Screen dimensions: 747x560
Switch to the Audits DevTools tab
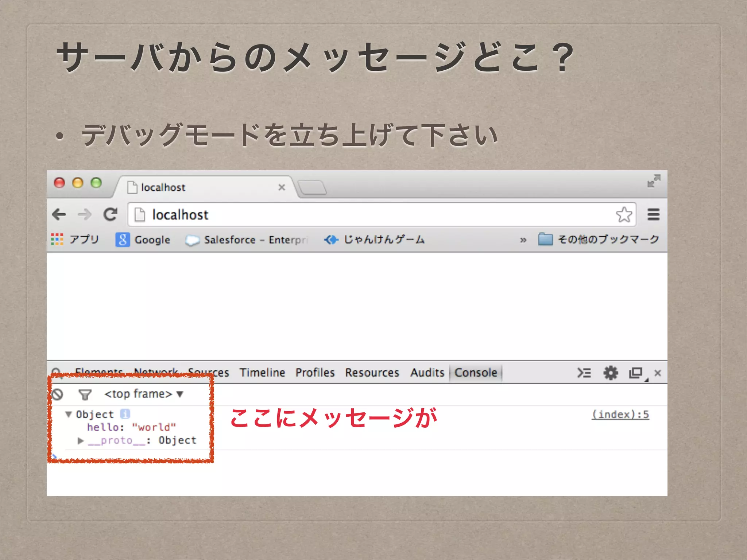(427, 373)
